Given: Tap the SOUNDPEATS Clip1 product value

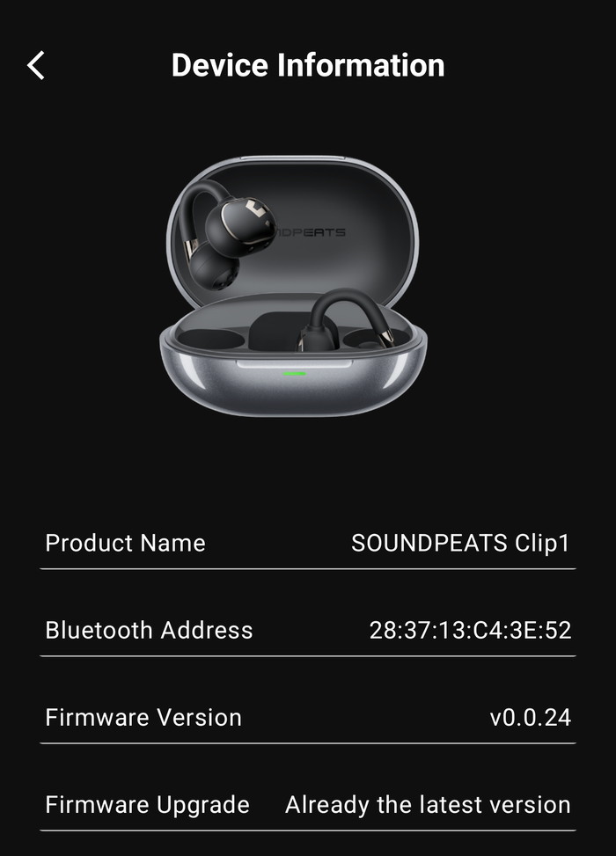Looking at the screenshot, I should pyautogui.click(x=460, y=543).
